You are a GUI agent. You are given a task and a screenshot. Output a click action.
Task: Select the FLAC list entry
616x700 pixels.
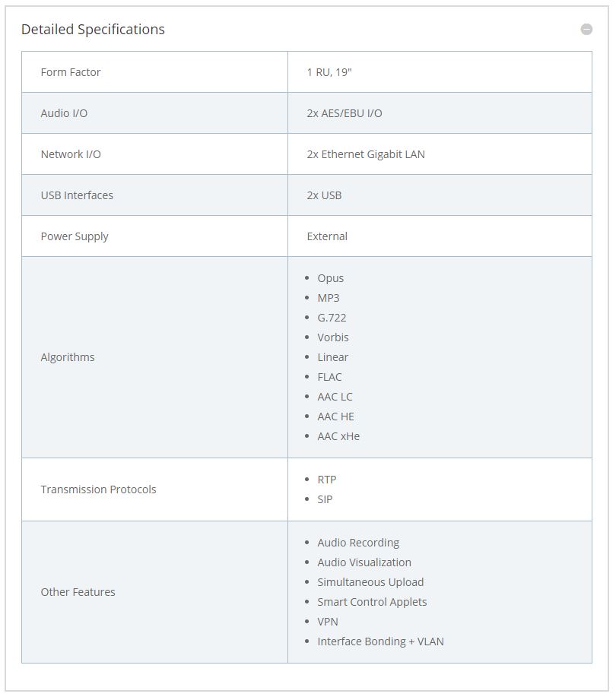point(330,377)
